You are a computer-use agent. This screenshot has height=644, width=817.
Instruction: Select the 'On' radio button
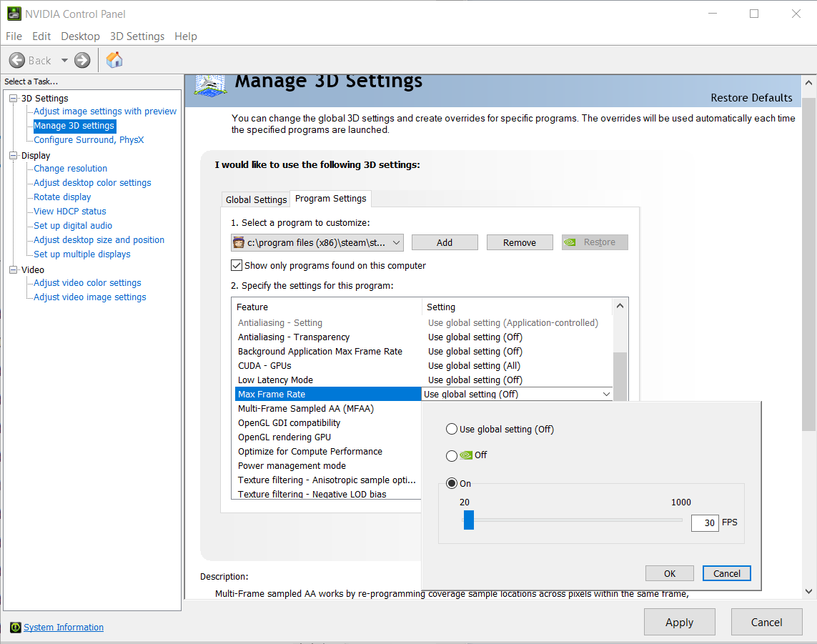click(x=452, y=483)
